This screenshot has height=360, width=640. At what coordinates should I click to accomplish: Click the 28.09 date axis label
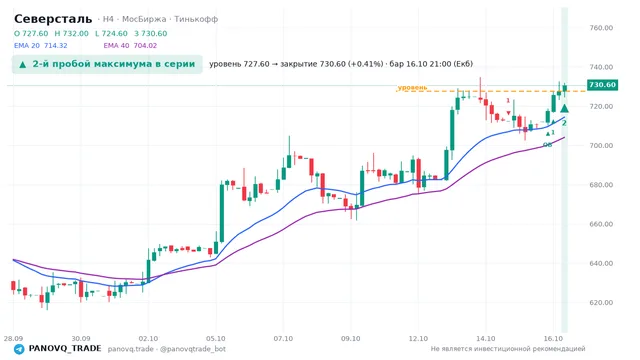pos(13,339)
